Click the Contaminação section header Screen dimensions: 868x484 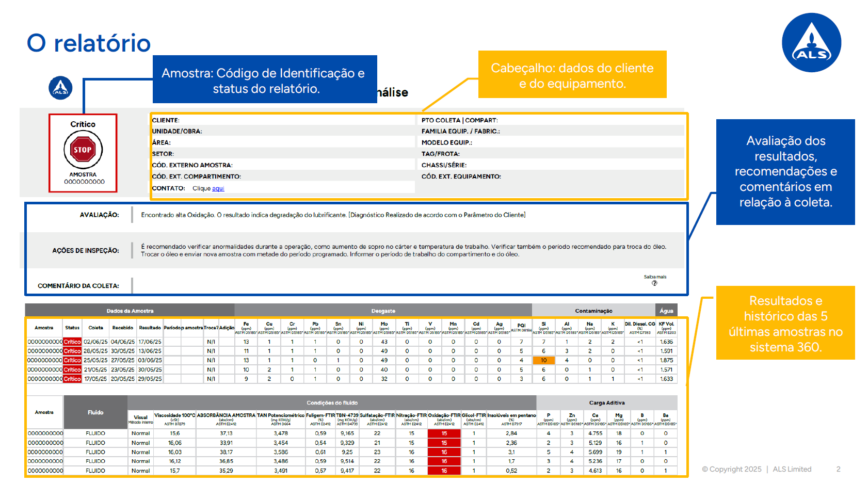(593, 311)
